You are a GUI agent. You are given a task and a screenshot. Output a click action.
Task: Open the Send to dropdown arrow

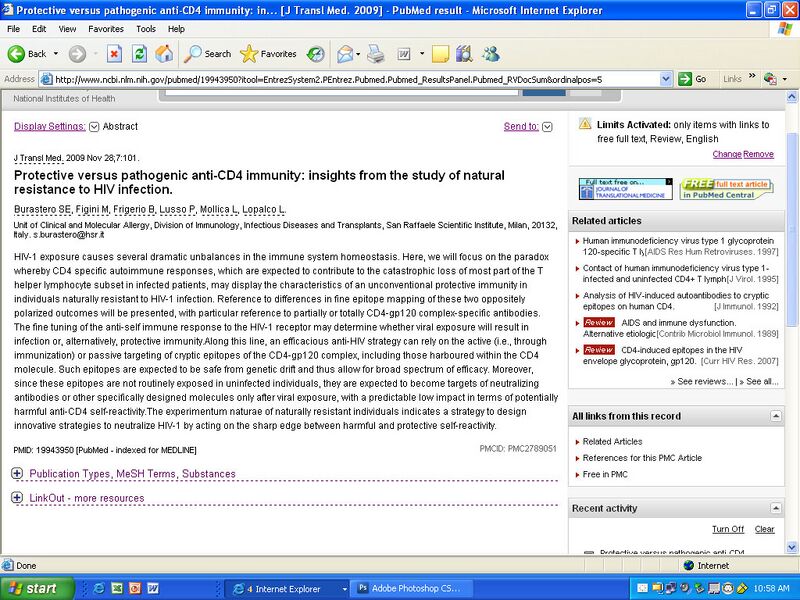pos(546,127)
